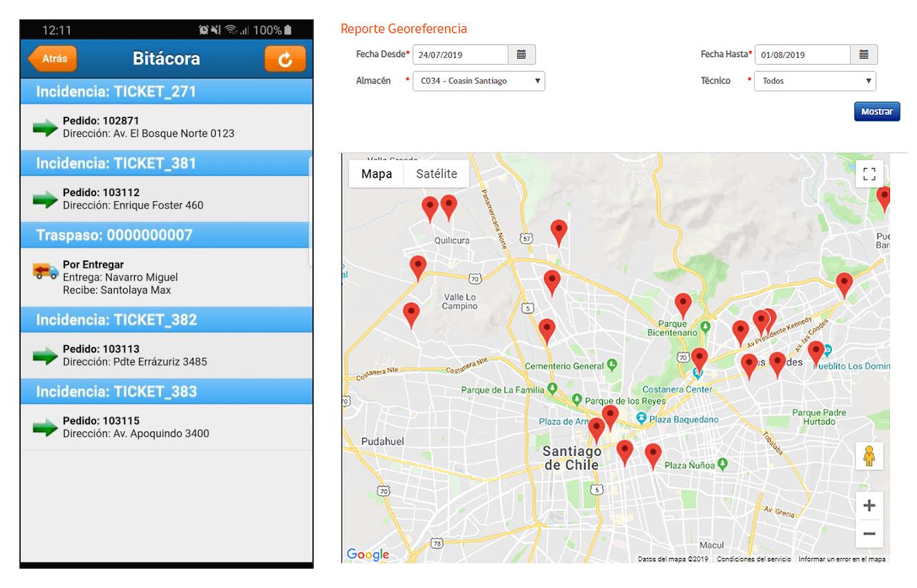Tap the green arrow for Pedido 102871
The width and height of the screenshot is (917, 588).
coord(45,127)
